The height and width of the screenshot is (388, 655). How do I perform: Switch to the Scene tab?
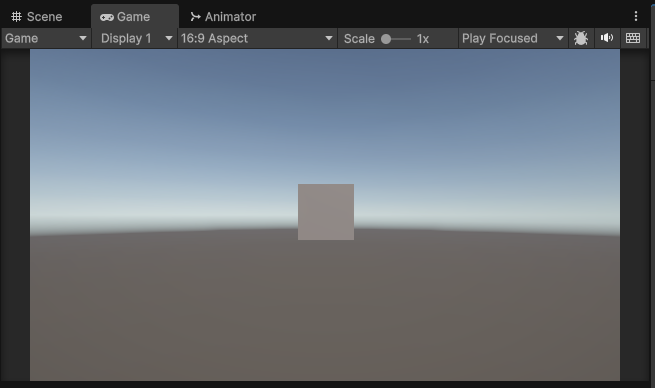[x=37, y=17]
